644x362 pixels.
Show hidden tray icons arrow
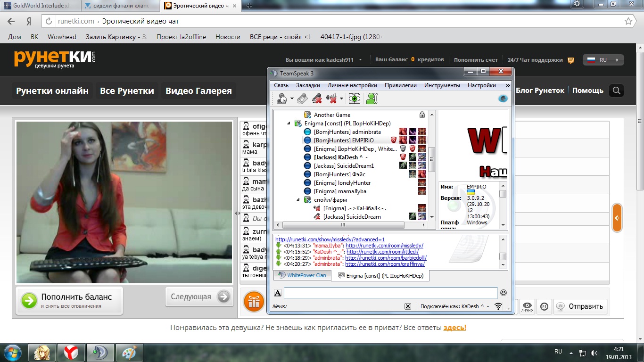coord(571,352)
